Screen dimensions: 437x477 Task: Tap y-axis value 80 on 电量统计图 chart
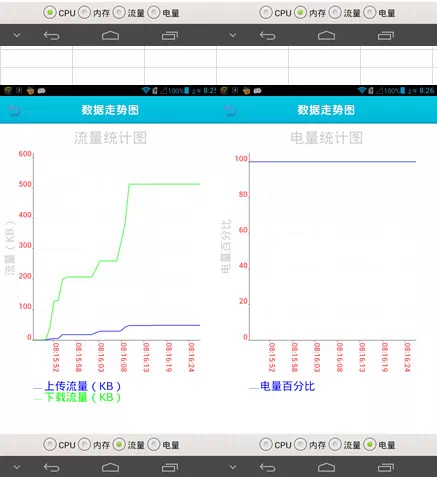[243, 194]
